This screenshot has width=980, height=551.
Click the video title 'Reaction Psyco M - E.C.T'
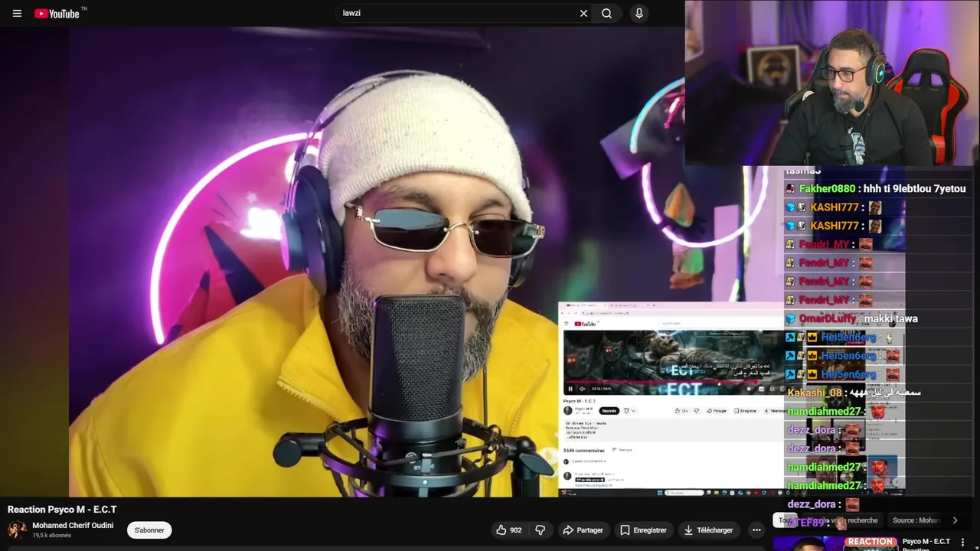[62, 510]
